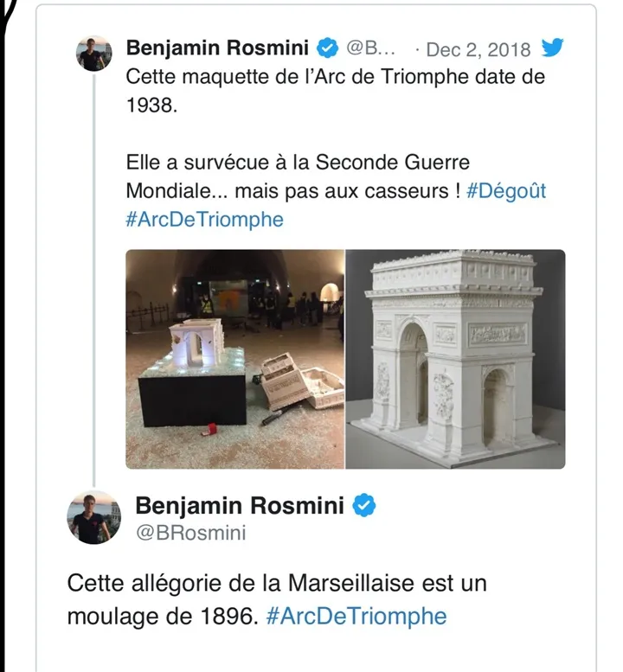Click the 'moulage de 1896' text line
Image resolution: width=623 pixels, height=672 pixels.
[162, 617]
